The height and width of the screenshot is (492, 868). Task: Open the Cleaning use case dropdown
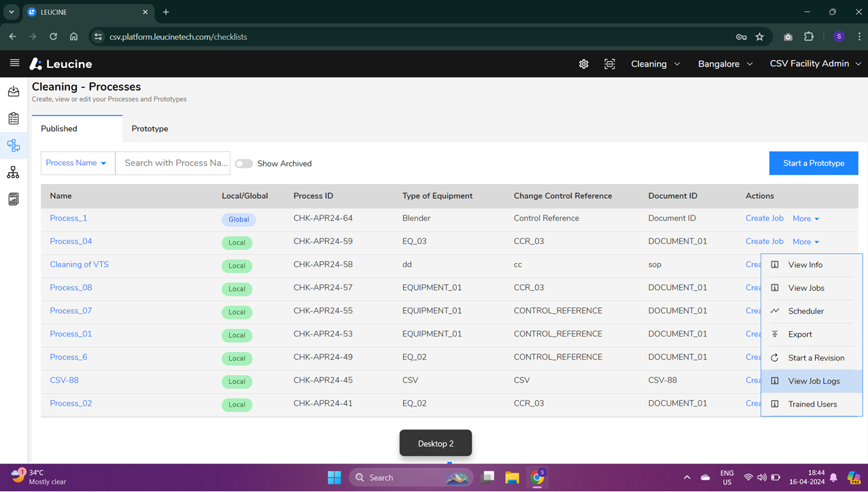pos(655,63)
